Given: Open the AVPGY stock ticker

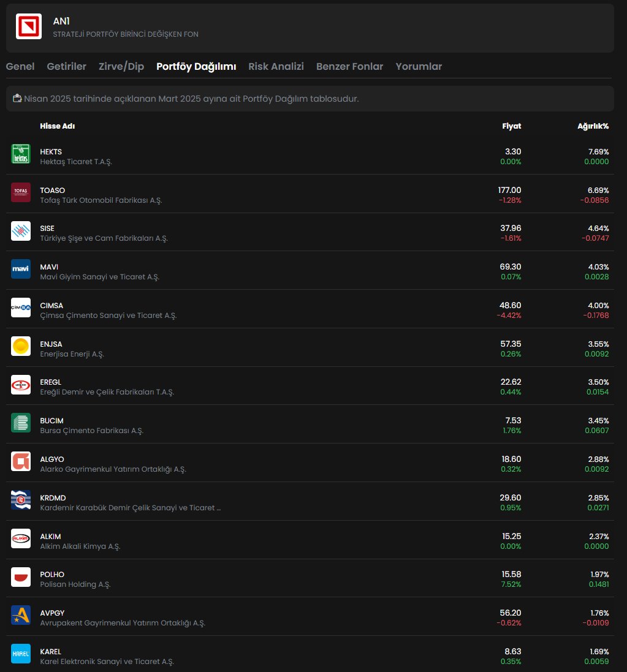Looking at the screenshot, I should click(x=52, y=613).
